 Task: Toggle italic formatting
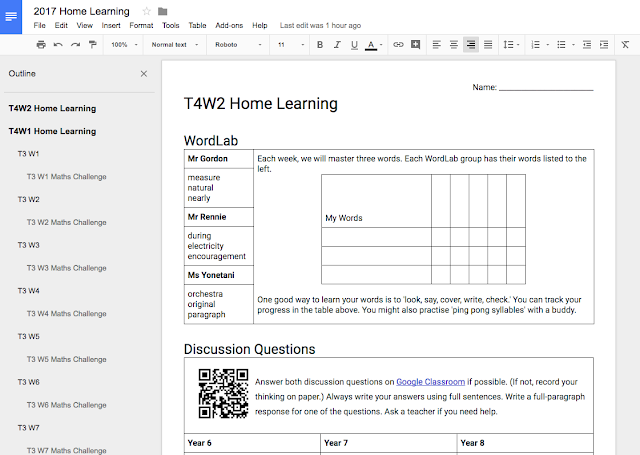point(337,44)
